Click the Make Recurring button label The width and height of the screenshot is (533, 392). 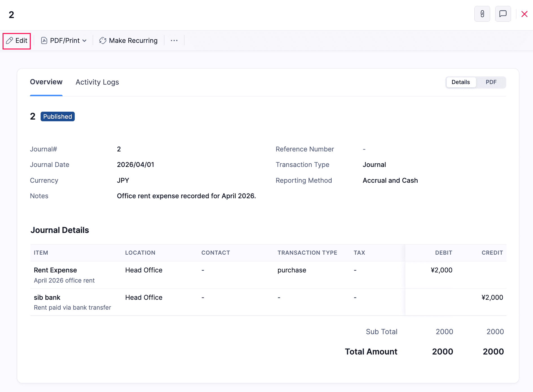click(133, 41)
